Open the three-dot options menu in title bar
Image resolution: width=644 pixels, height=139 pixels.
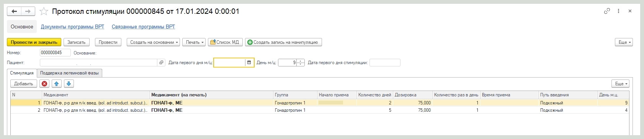(x=618, y=11)
